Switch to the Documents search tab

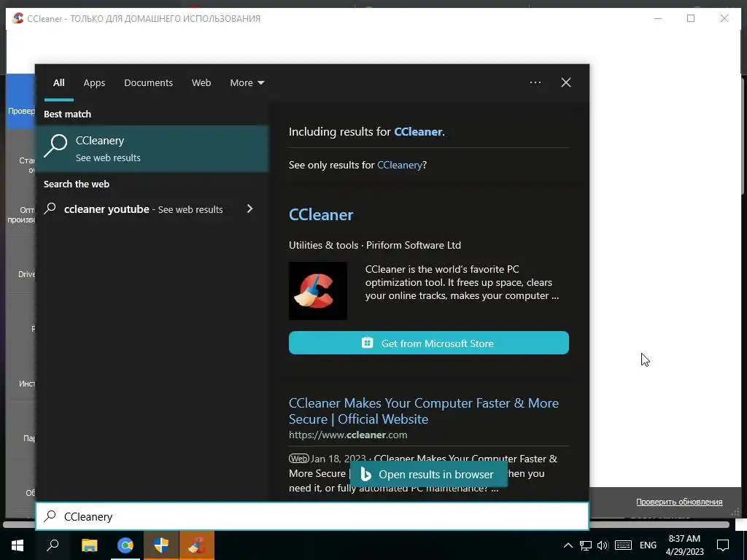click(148, 83)
